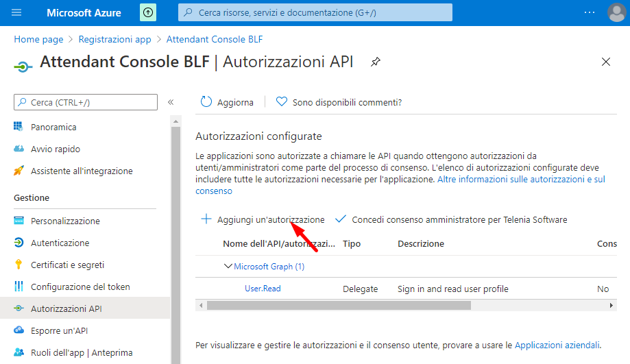Go to Home page breadcrumb
Screen dimensions: 630x364
point(38,39)
